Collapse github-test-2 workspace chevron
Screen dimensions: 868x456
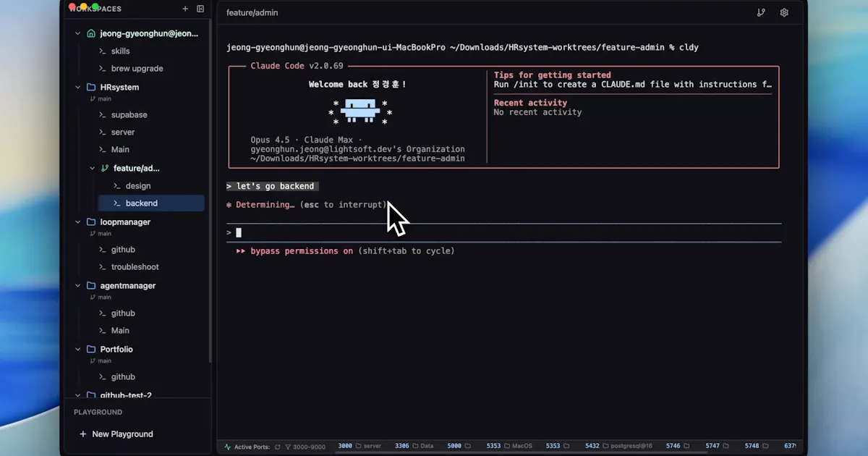click(x=78, y=395)
